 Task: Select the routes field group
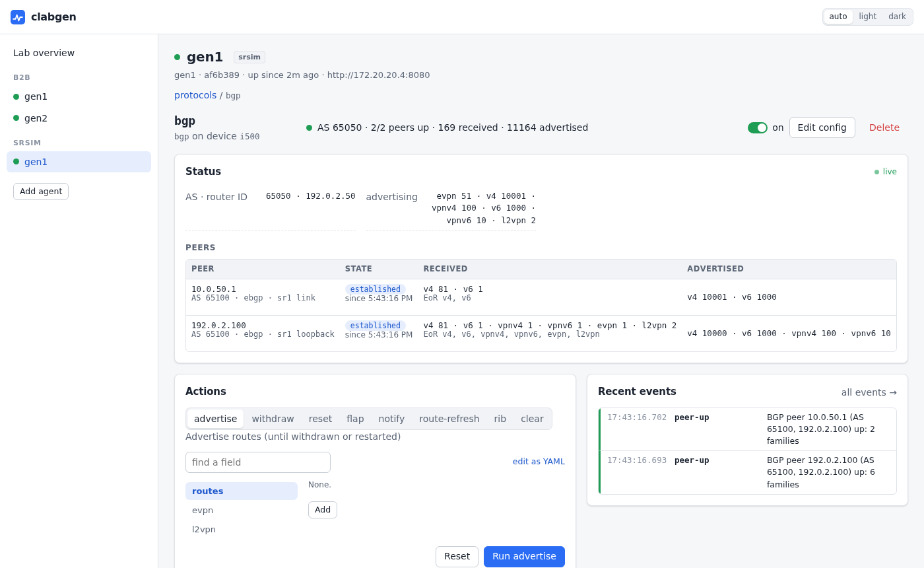point(242,491)
